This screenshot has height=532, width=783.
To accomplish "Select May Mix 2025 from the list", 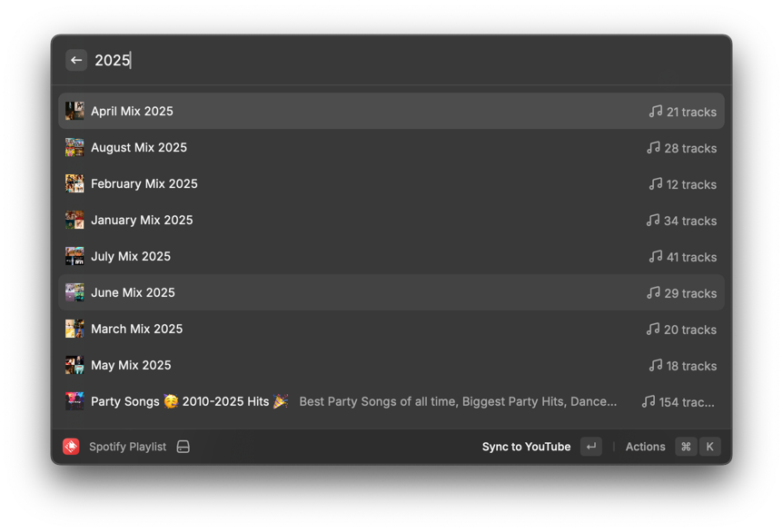I will tap(273, 365).
